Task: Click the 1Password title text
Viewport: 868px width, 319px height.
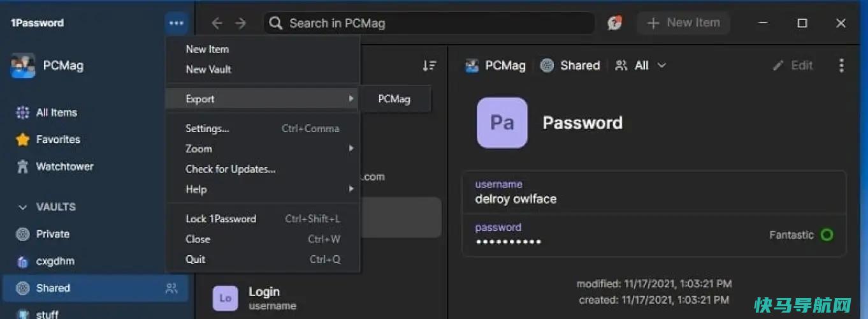Action: pos(37,23)
